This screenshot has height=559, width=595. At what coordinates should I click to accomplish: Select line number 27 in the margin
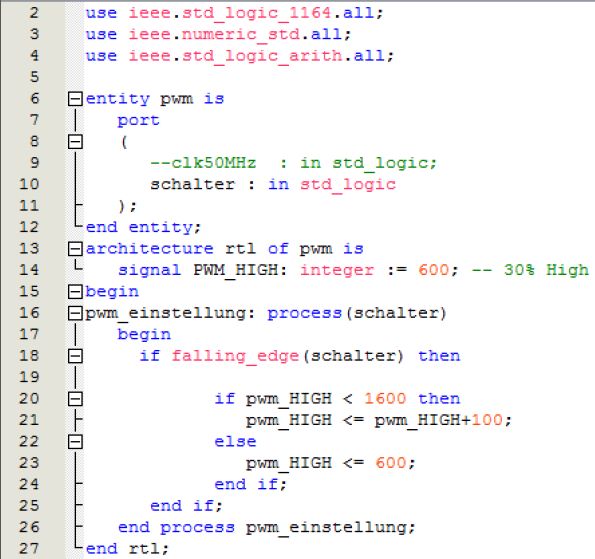pyautogui.click(x=29, y=548)
